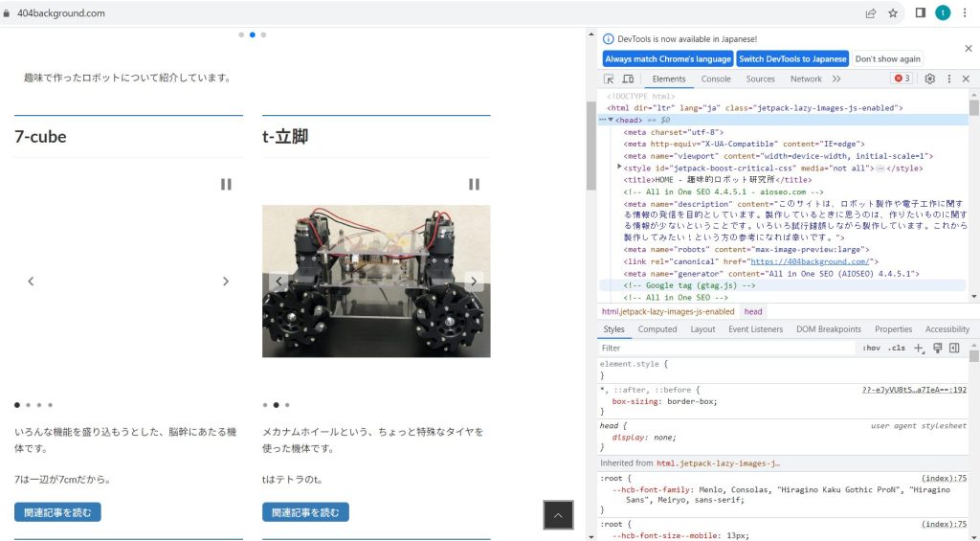The width and height of the screenshot is (980, 541).
Task: Select the first dot of t-立脚 slideshow
Action: coord(265,405)
